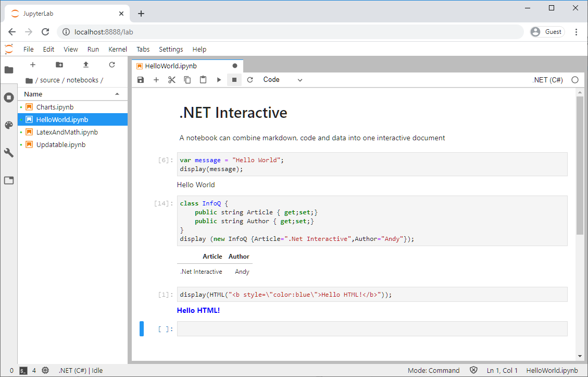
Task: Restart the kernel from the notebook toolbar
Action: pos(250,80)
